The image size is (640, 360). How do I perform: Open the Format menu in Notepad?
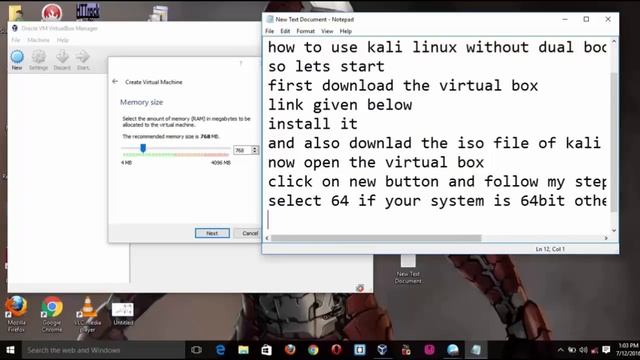pos(305,31)
